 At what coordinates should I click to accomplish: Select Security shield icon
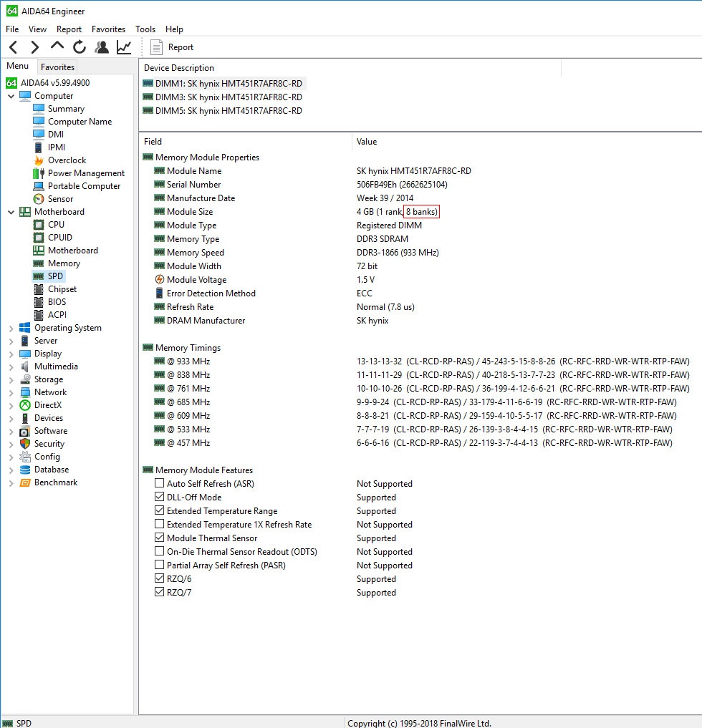tap(25, 444)
